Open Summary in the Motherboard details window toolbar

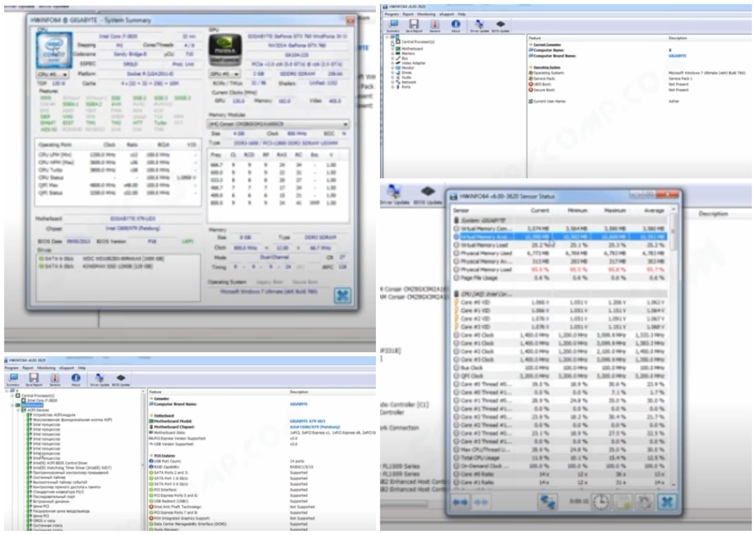(x=13, y=379)
